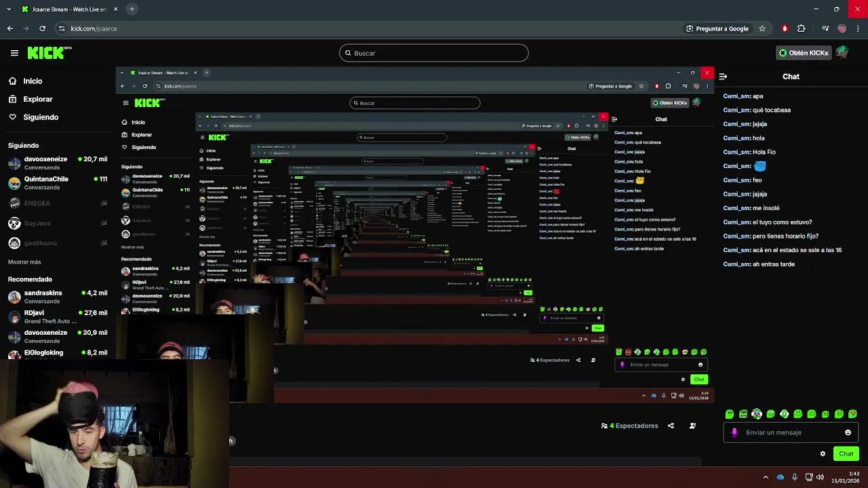Expand Mostrar más in the outer left sidebar
The image size is (868, 488).
point(24,262)
